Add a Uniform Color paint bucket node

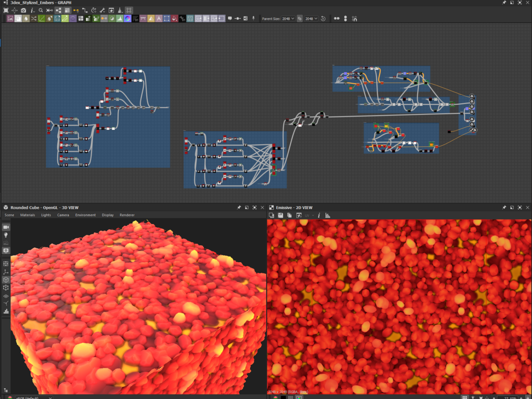click(x=174, y=19)
